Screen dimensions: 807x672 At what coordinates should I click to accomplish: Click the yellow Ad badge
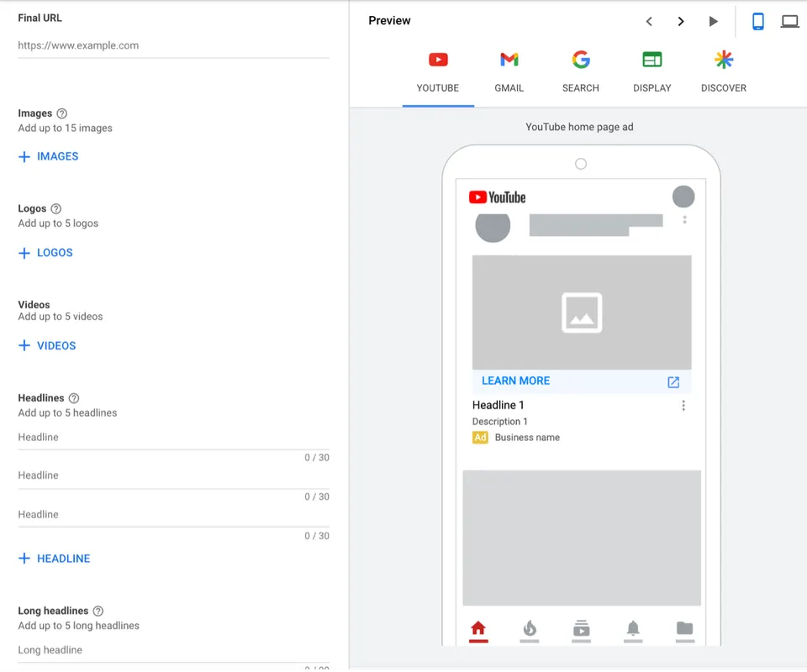[480, 438]
